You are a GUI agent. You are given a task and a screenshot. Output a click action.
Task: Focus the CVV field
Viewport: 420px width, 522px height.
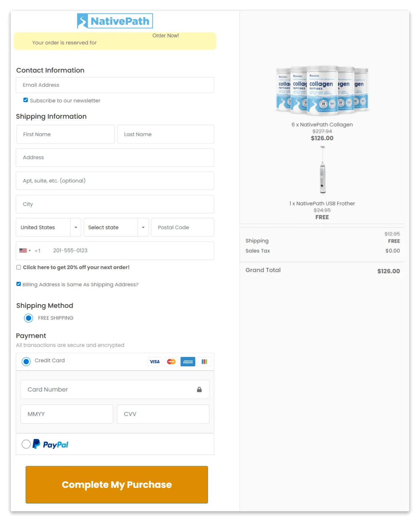pyautogui.click(x=163, y=414)
